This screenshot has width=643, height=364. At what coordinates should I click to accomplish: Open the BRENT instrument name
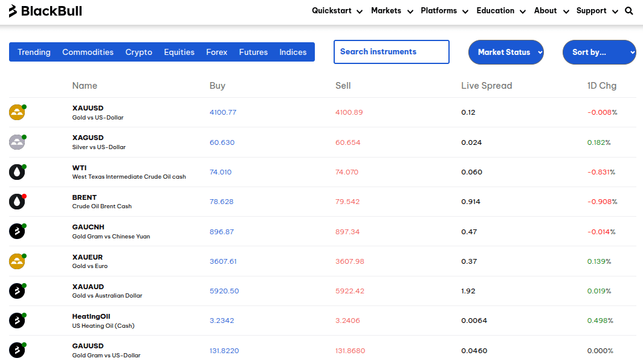point(85,197)
